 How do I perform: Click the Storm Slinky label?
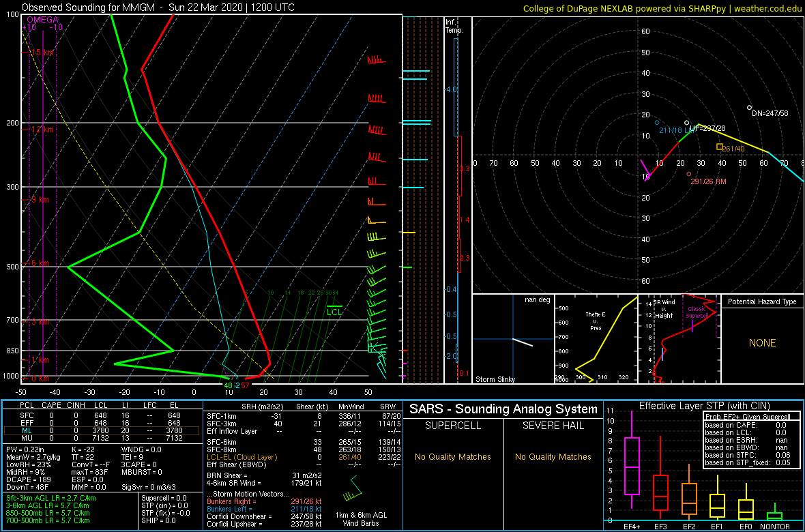(495, 379)
